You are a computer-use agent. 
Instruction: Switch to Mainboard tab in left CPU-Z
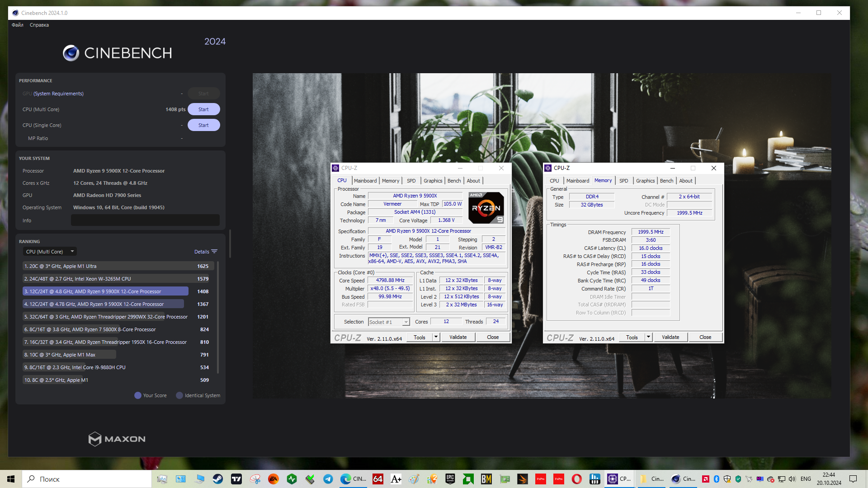365,181
